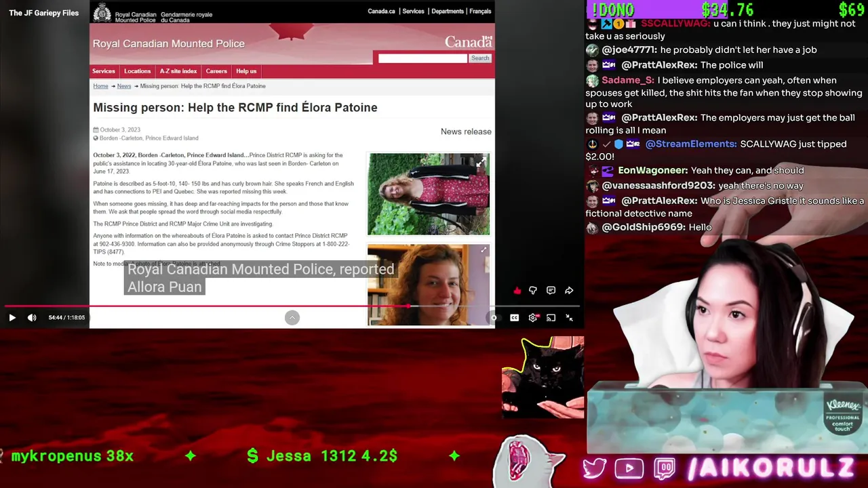Click the progress bar scrubber handle
Screen dimensions: 868x488
pos(409,306)
